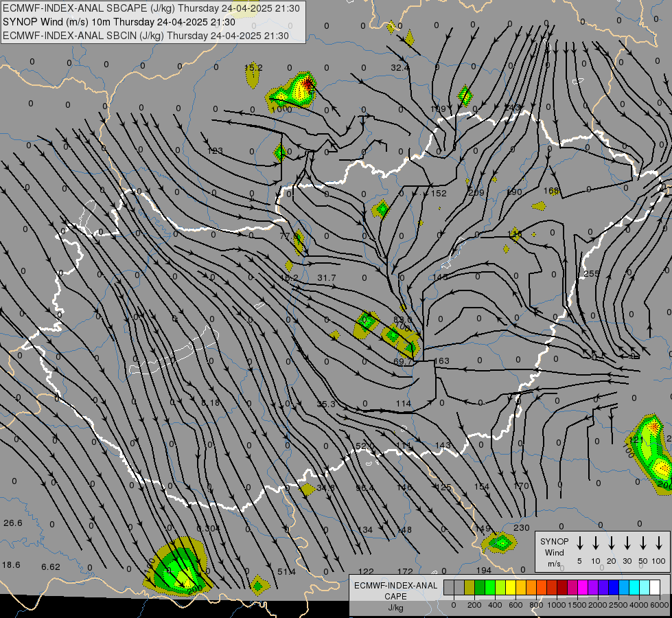Select the olive CAPE legend swatch
Screen dimensions: 672x618
click(470, 588)
